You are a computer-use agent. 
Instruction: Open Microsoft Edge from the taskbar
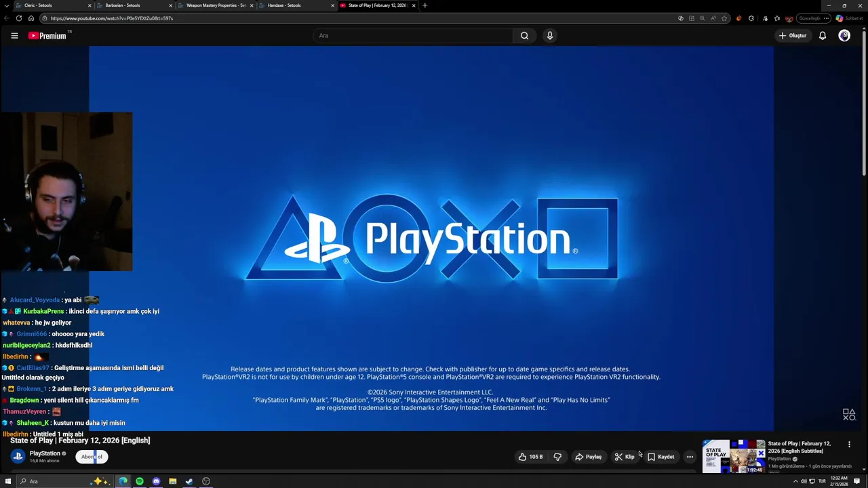point(123,481)
